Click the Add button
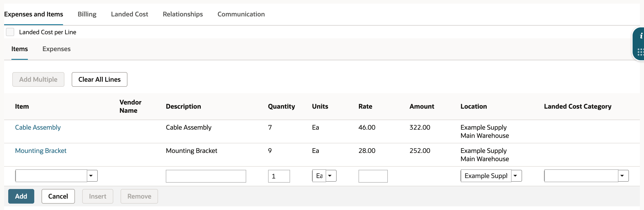This screenshot has width=644, height=210. pos(21,196)
